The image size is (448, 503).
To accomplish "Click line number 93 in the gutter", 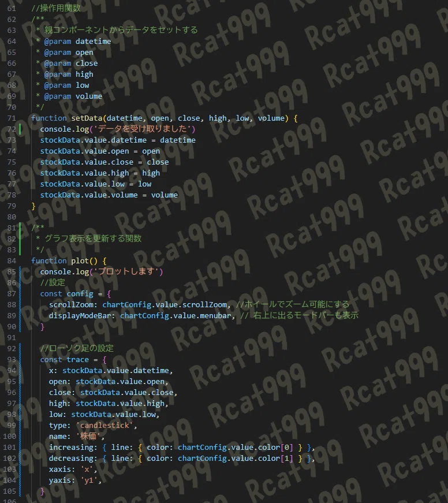I will point(12,360).
